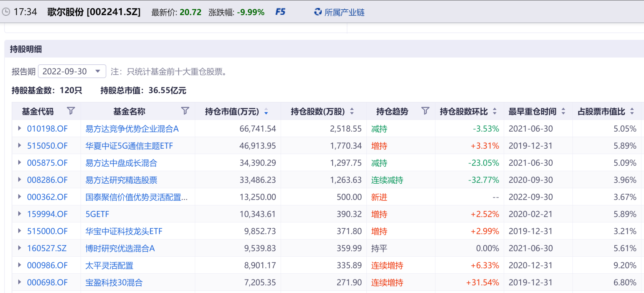Click the clock icon beside 17:34
The image size is (644, 293).
pos(6,12)
